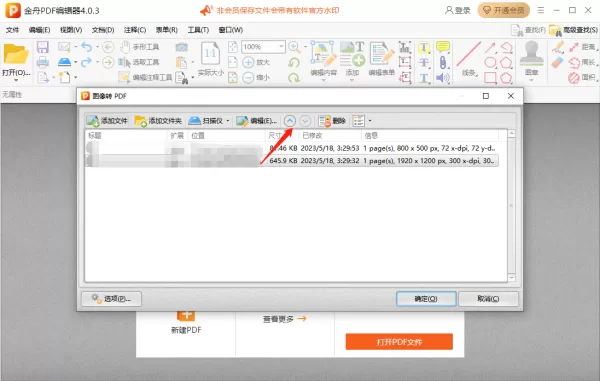Click the save floppy disk icon
The width and height of the screenshot is (600, 381).
[42, 47]
